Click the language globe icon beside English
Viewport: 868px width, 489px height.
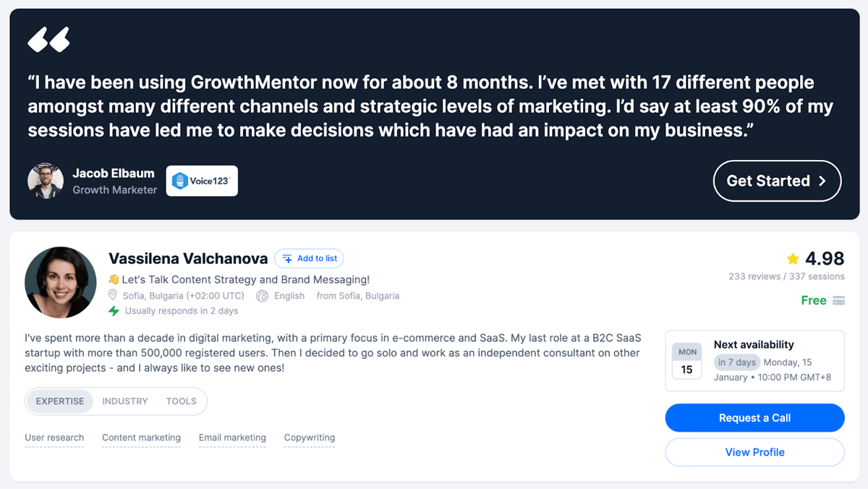[x=262, y=296]
